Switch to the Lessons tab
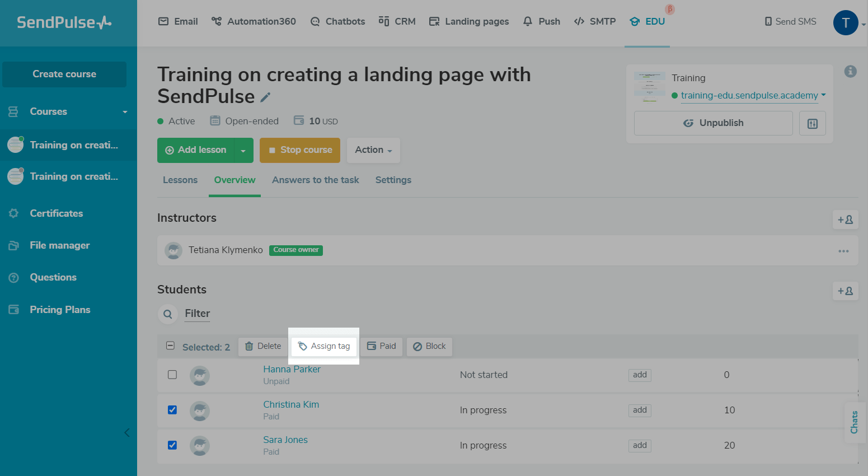This screenshot has height=476, width=868. 180,180
